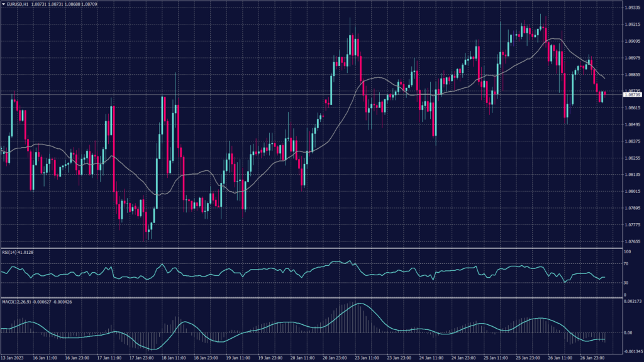Viewport: 644px width, 362px height.
Task: Click the MACD 0.002173 scale label
Action: 631,302
